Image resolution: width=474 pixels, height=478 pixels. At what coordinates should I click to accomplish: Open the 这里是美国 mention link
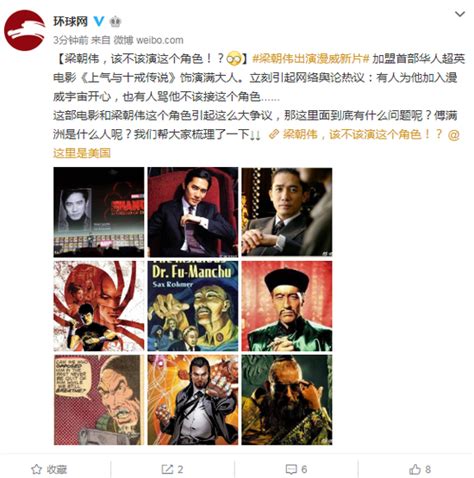tap(82, 153)
